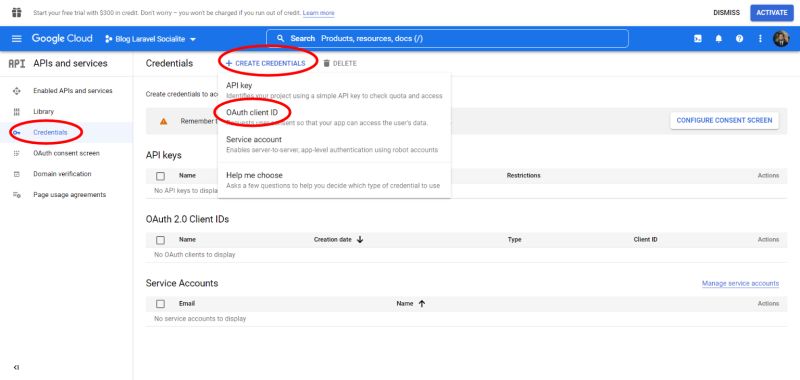Viewport: 800px width, 380px height.
Task: Open the user account avatar
Action: (x=781, y=39)
